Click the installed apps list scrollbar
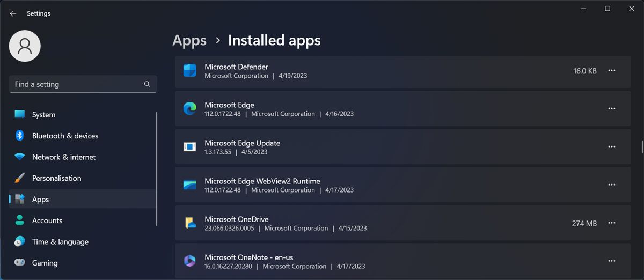 coord(642,146)
